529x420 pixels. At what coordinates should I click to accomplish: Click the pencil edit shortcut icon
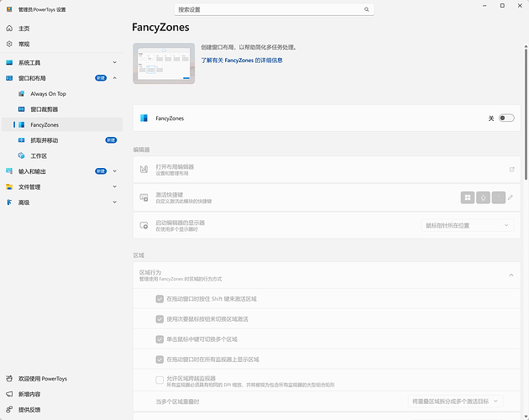coord(511,197)
